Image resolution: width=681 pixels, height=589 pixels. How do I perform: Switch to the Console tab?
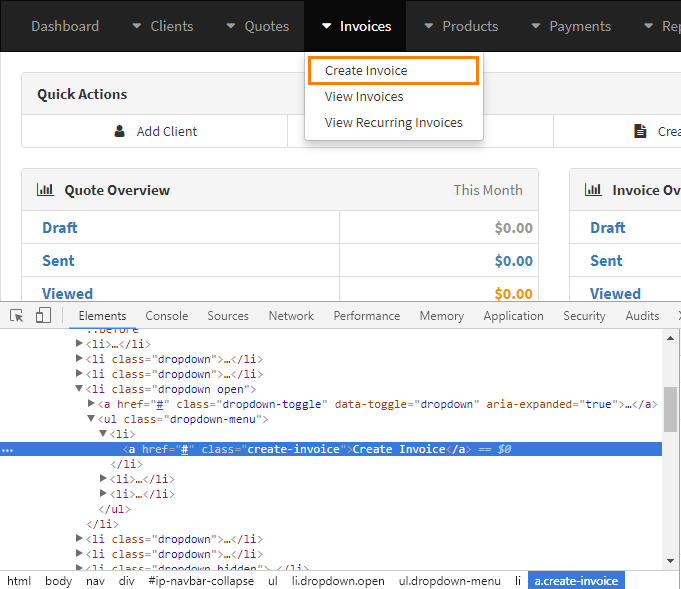coord(167,316)
